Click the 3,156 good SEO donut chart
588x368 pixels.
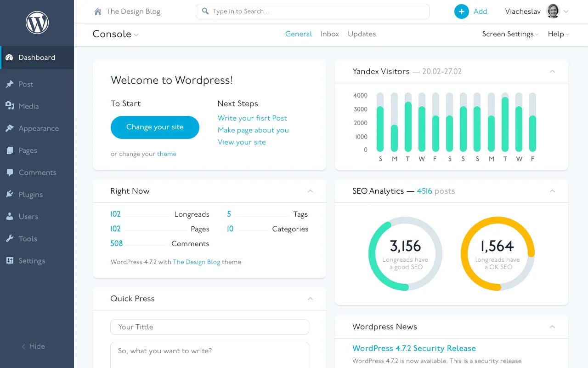tap(405, 254)
